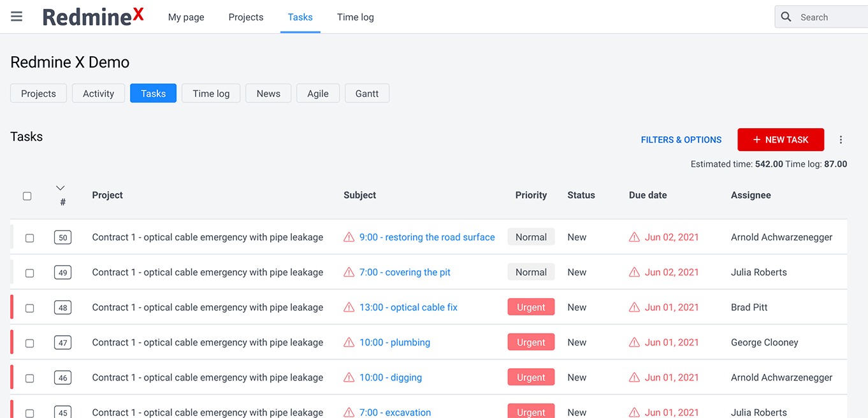Click task ID badge 45

tap(62, 412)
